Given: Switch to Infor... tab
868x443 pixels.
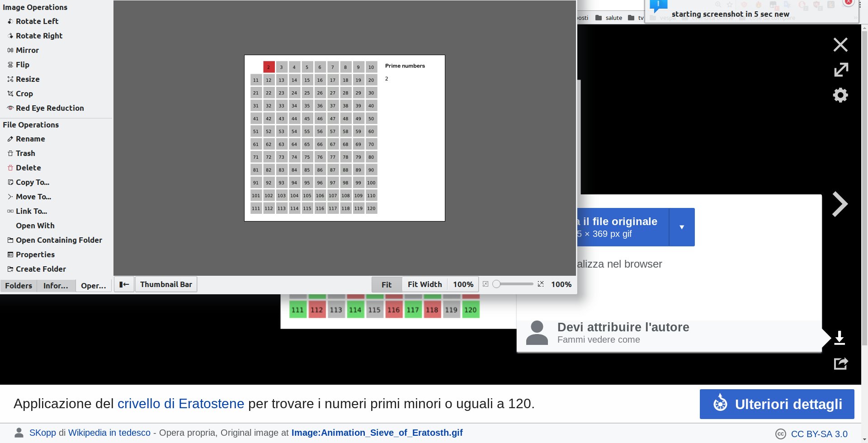Looking at the screenshot, I should (x=56, y=286).
